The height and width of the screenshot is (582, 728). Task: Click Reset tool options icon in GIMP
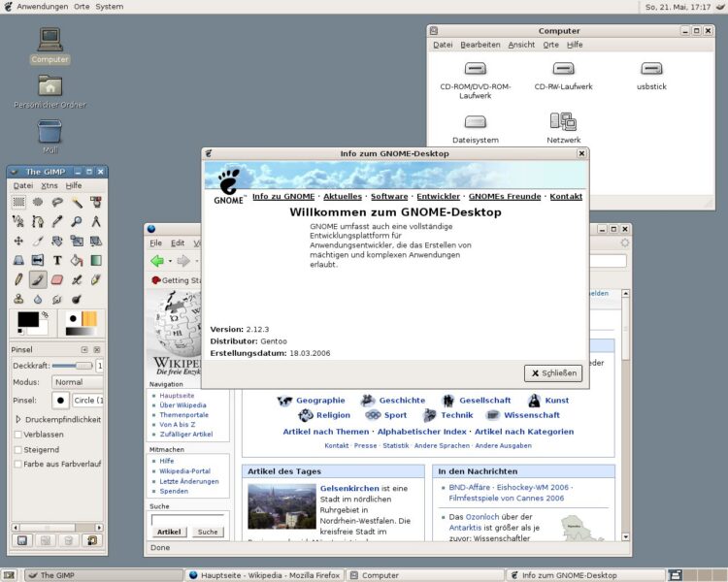[92, 540]
